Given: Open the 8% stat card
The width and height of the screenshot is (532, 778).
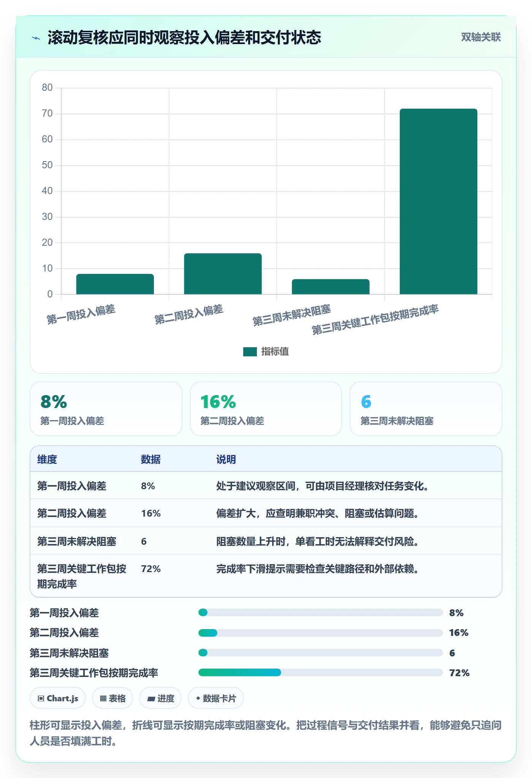Looking at the screenshot, I should pyautogui.click(x=106, y=409).
